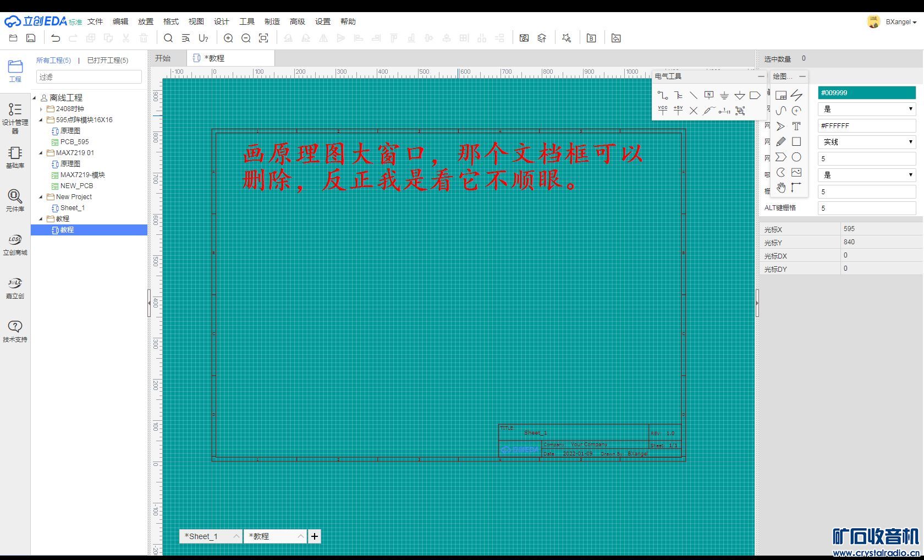Select the No Connect flag tool

(694, 111)
